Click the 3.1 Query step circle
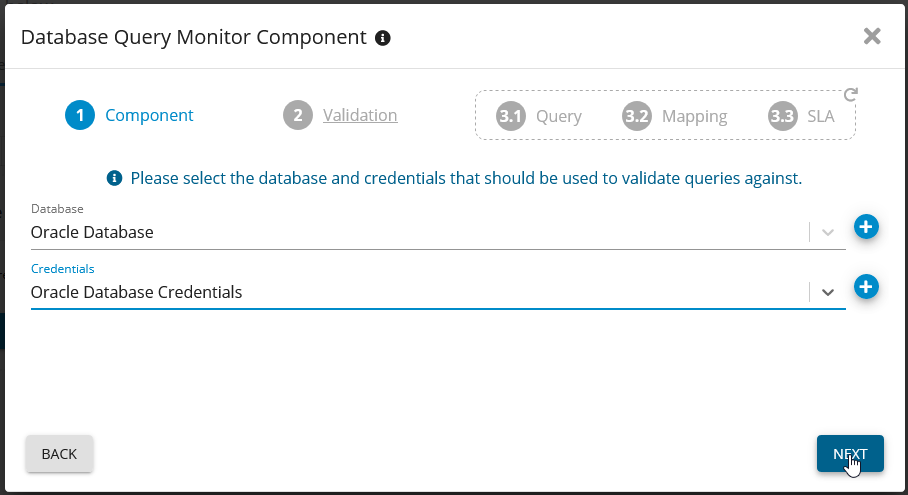 pos(511,116)
